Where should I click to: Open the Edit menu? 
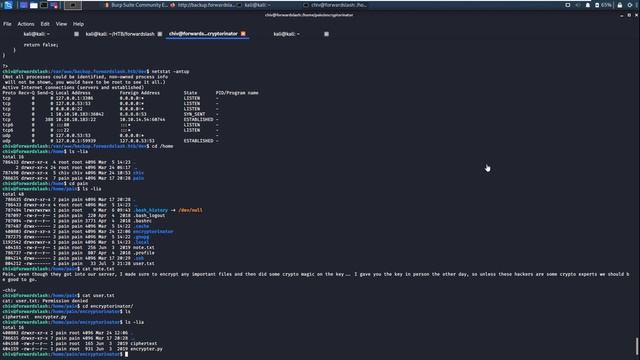(45, 24)
